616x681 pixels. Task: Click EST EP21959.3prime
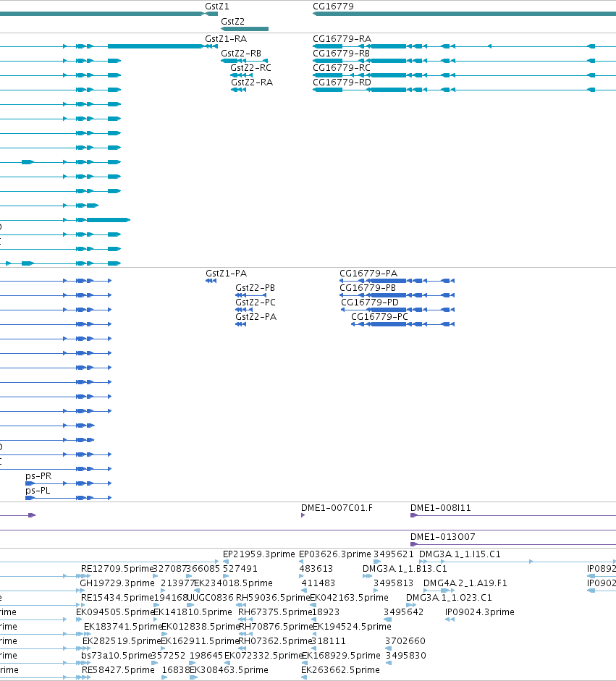pos(259,554)
